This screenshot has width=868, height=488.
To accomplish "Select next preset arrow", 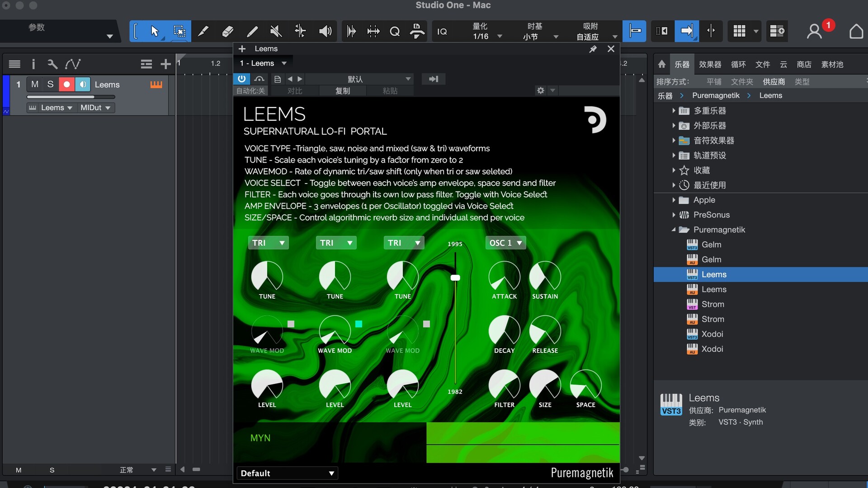I will click(x=300, y=79).
